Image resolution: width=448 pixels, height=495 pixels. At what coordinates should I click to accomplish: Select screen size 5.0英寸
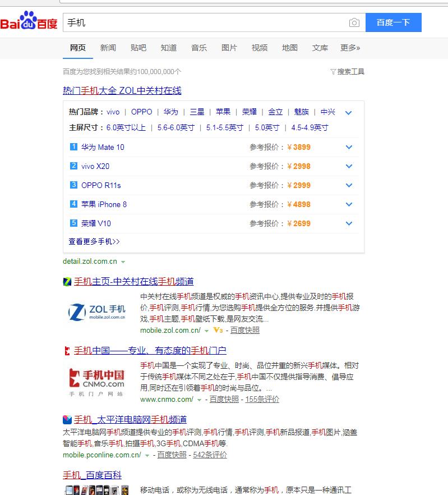tap(267, 128)
